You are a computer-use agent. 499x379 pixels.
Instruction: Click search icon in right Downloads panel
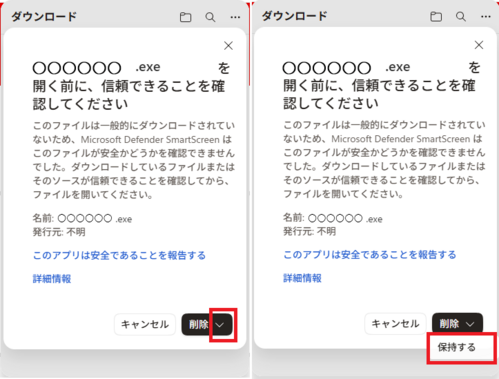(461, 16)
